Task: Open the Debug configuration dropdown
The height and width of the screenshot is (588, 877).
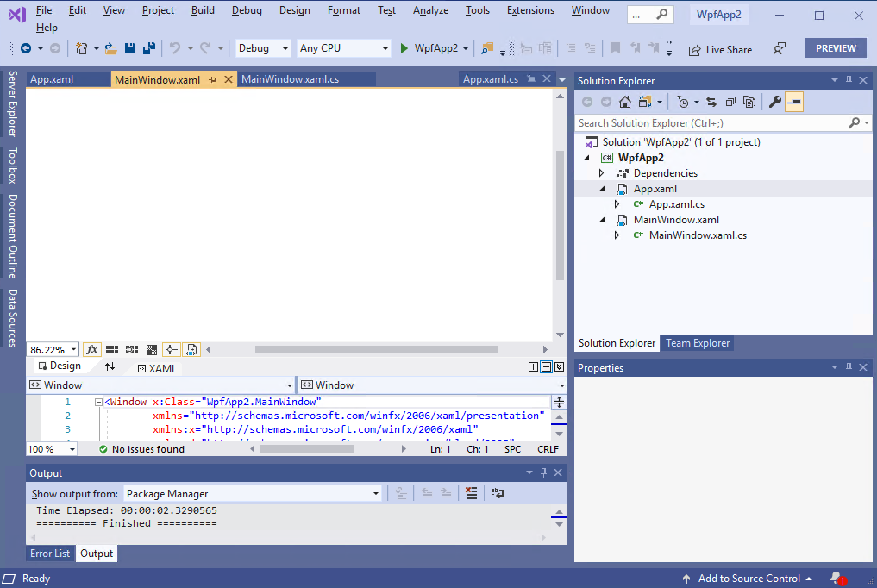Action: [x=262, y=48]
